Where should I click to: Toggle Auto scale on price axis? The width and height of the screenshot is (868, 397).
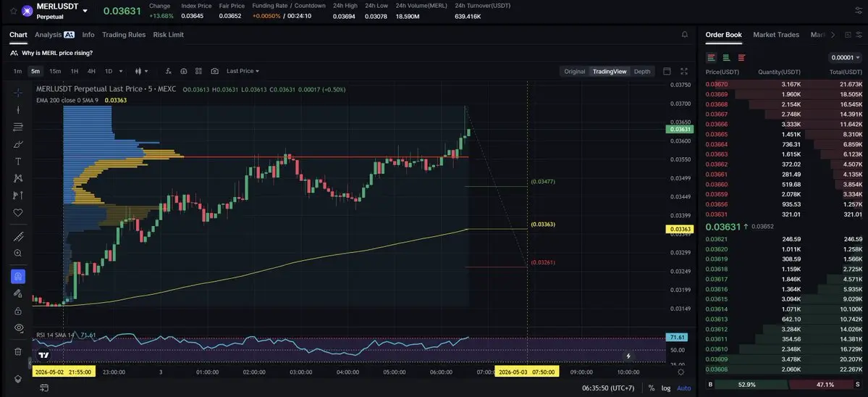[x=683, y=388]
